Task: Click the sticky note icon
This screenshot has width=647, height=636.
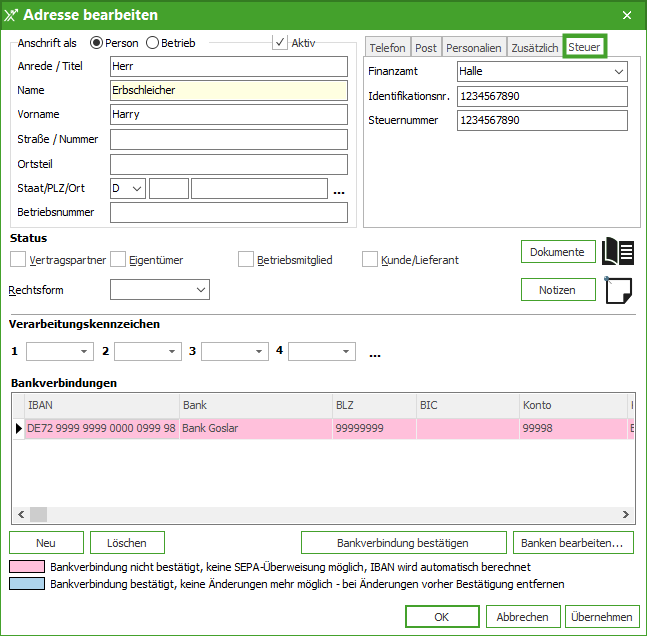Action: click(619, 290)
